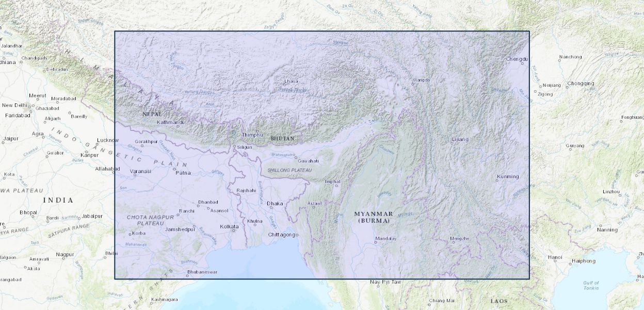Select the Nay Pyi Taw label

pos(385,282)
